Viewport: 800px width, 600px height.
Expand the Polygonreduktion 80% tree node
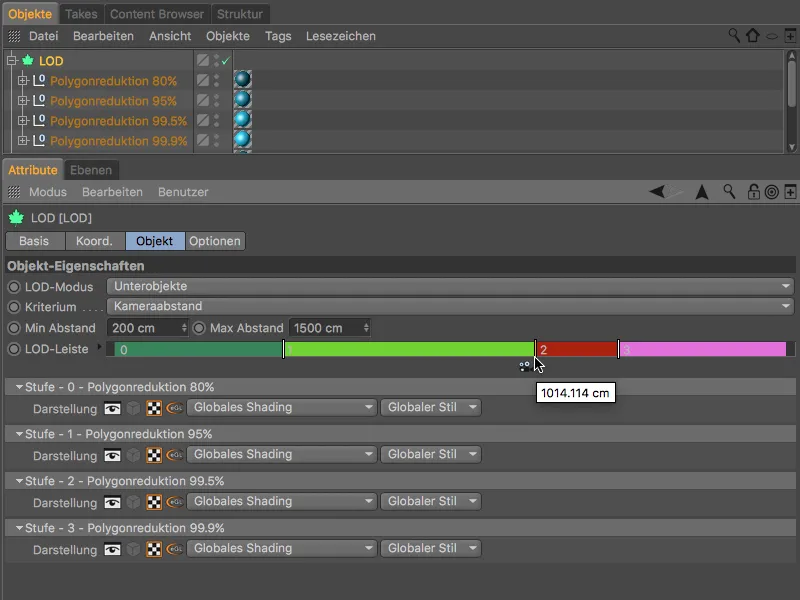coord(22,80)
